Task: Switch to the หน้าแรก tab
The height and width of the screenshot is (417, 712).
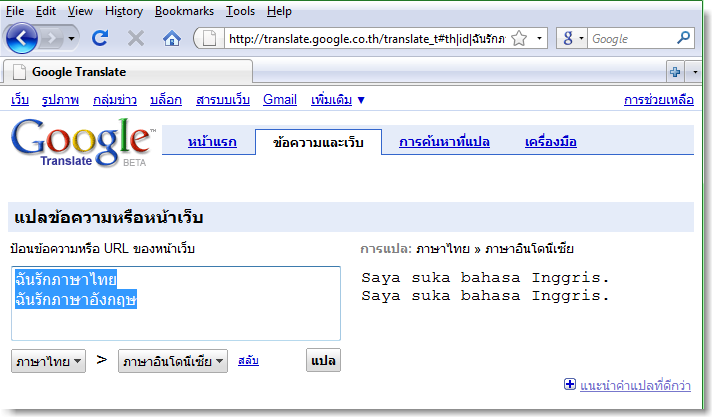Action: pyautogui.click(x=212, y=142)
